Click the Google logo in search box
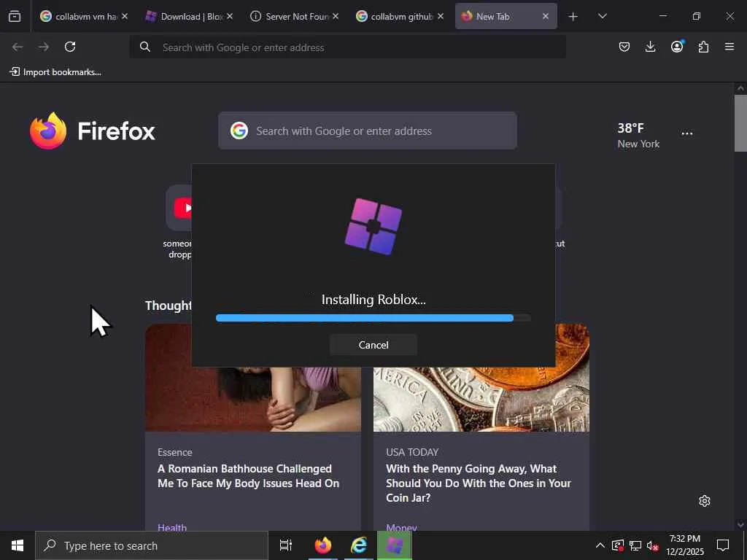The image size is (747, 560). (x=239, y=131)
